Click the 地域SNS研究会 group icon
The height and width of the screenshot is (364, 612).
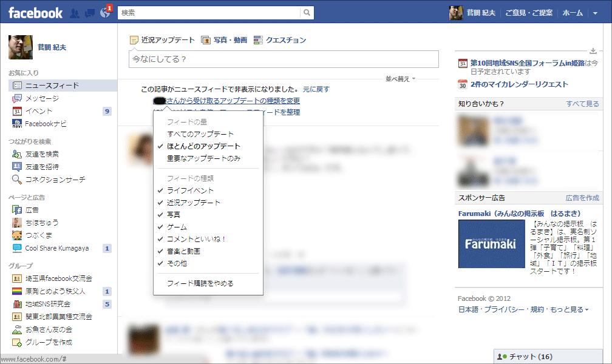(x=17, y=304)
